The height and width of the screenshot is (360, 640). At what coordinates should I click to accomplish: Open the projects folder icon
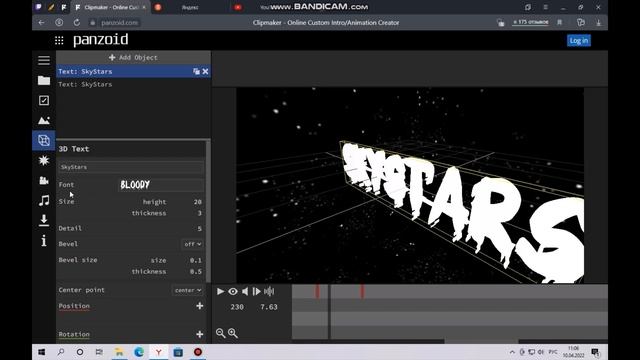(x=44, y=80)
